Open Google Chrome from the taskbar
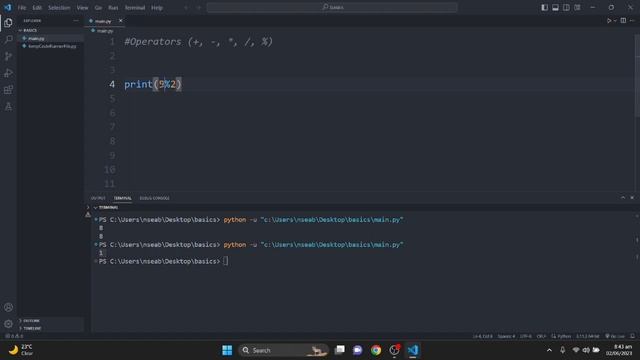This screenshot has height=360, width=640. [376, 350]
